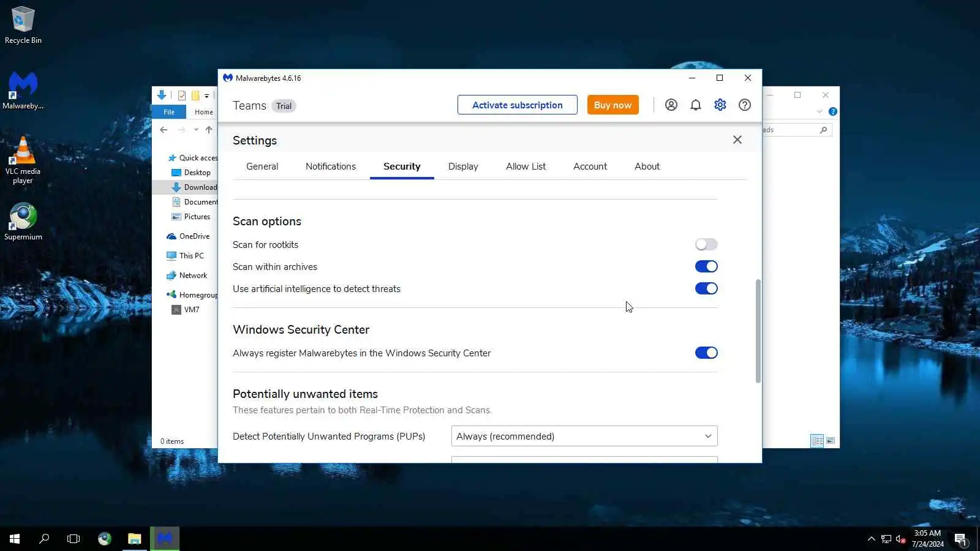Screen dimensions: 980x551
Task: Select OneDrive in Explorer navigation pane
Action: click(x=189, y=236)
